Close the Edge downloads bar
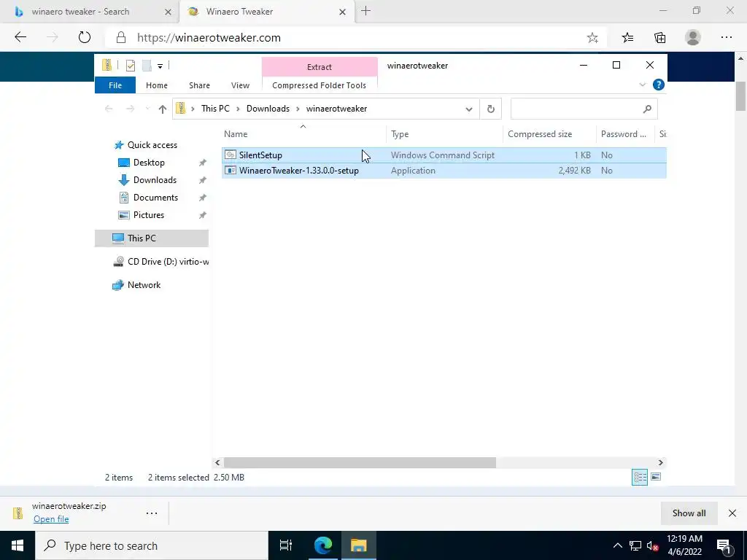The width and height of the screenshot is (747, 560). 732,513
